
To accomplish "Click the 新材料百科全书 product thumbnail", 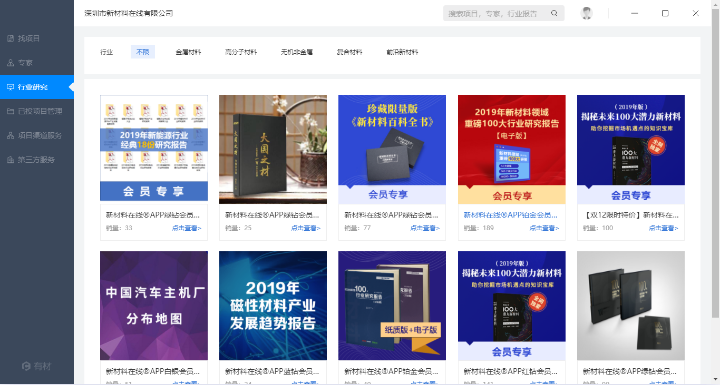I will pos(392,149).
